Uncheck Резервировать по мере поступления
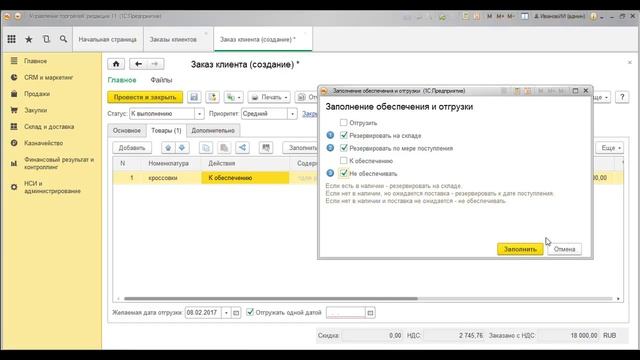 (344, 148)
